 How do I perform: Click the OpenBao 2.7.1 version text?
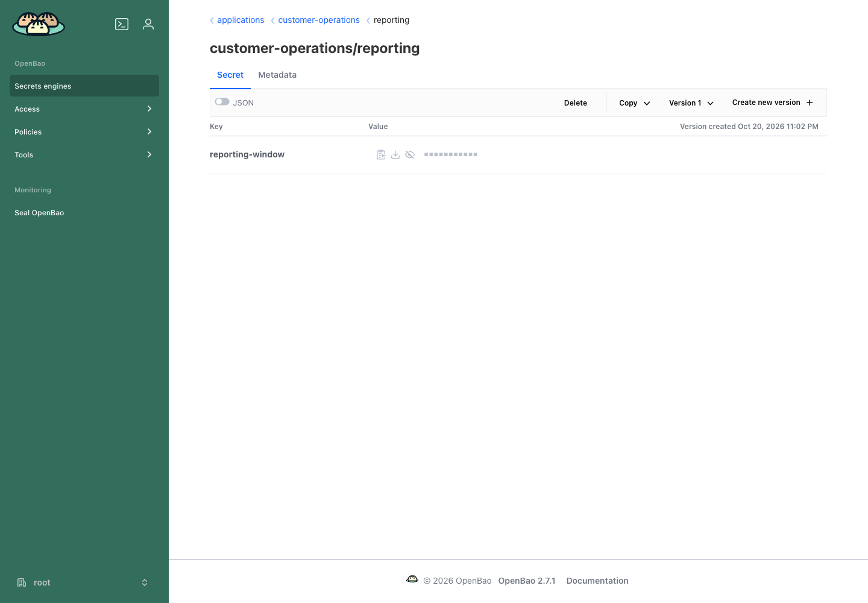(x=527, y=581)
